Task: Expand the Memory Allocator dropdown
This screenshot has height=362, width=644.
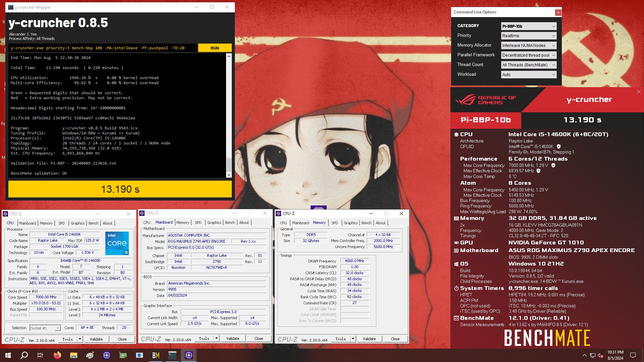Action: (x=529, y=46)
